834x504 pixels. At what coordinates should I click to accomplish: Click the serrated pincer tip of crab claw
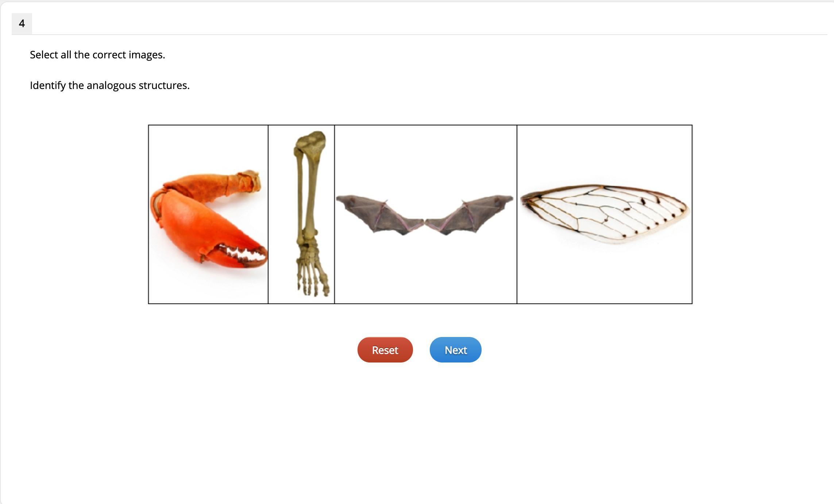243,255
